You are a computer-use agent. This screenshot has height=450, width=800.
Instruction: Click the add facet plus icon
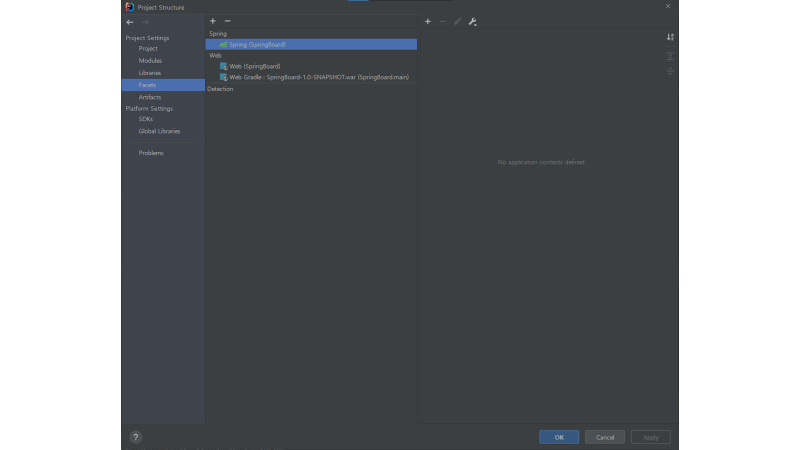[213, 21]
